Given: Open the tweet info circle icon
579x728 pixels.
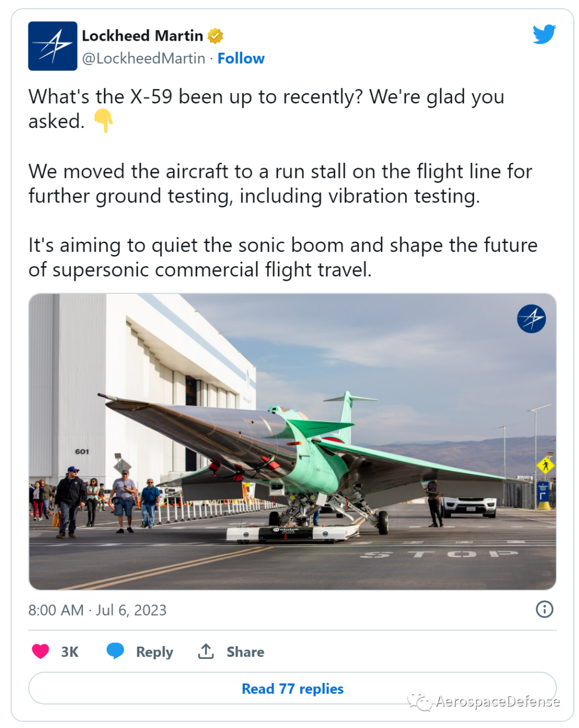Looking at the screenshot, I should (544, 609).
